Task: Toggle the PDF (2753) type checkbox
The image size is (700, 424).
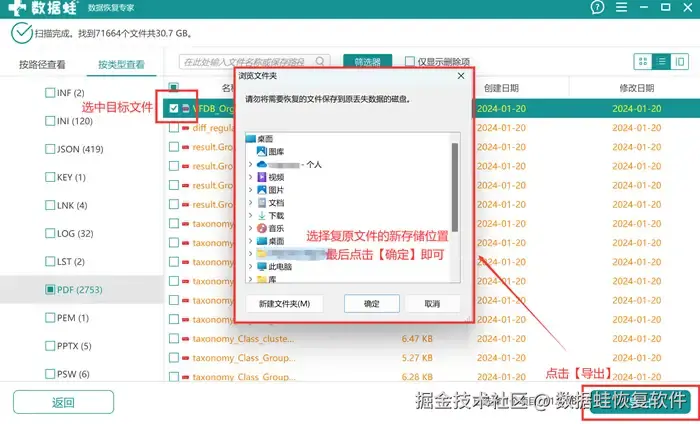Action: pos(50,290)
